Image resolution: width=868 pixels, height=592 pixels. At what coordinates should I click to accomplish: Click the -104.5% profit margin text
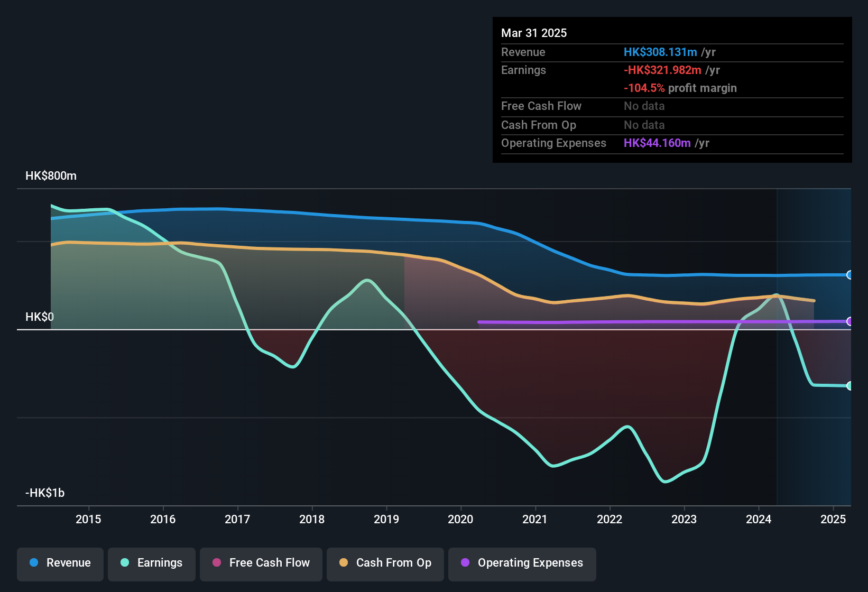(x=680, y=88)
